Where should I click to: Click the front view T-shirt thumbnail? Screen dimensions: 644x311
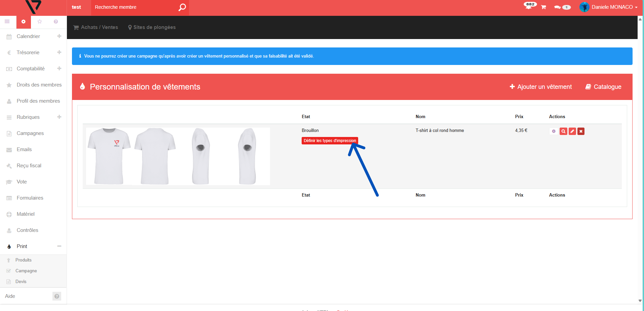[109, 156]
